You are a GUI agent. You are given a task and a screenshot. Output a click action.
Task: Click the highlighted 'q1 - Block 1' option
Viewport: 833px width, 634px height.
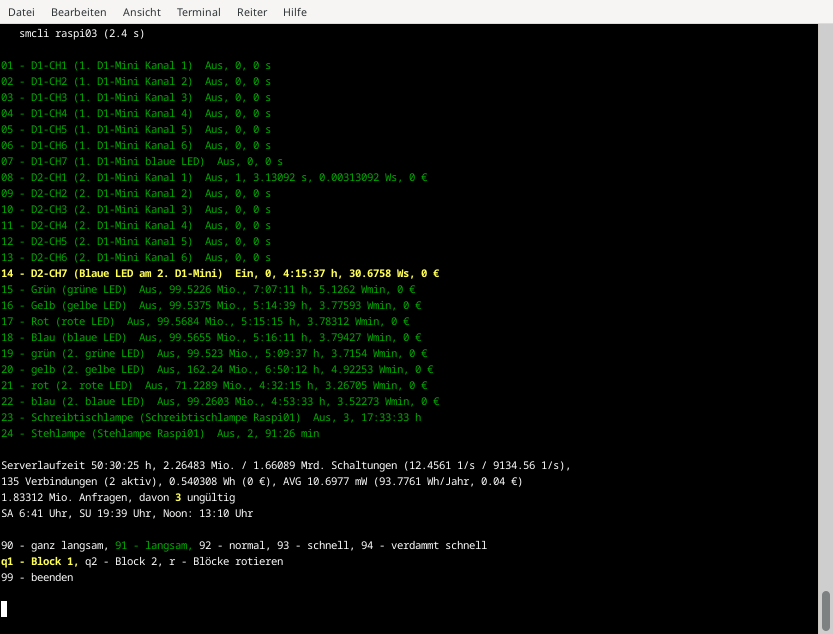(x=38, y=561)
